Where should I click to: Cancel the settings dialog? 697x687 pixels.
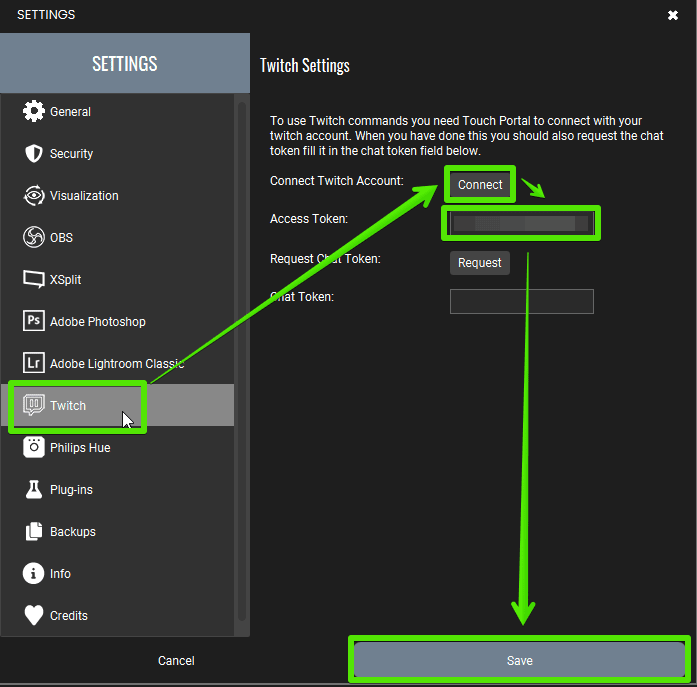(176, 661)
